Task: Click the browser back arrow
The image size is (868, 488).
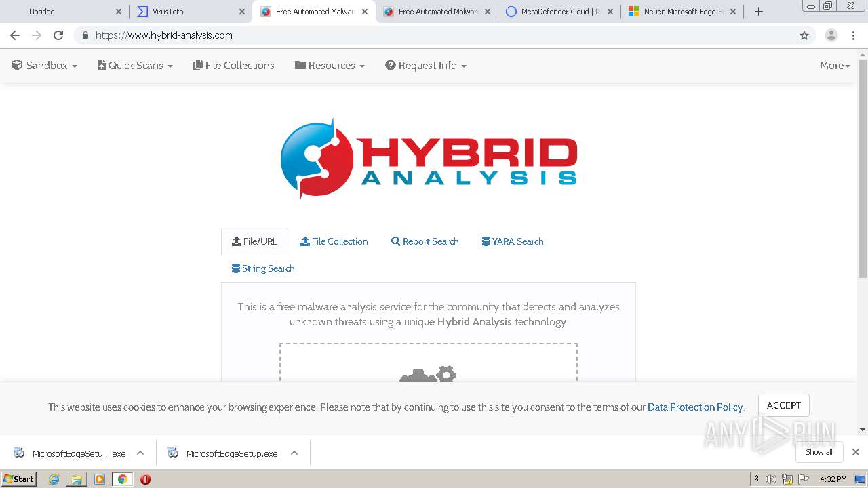Action: point(15,35)
